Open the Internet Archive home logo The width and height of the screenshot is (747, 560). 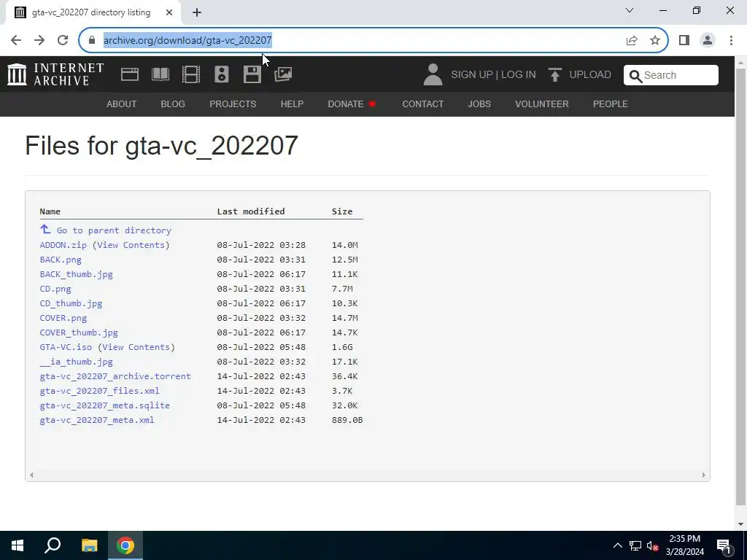coord(55,75)
